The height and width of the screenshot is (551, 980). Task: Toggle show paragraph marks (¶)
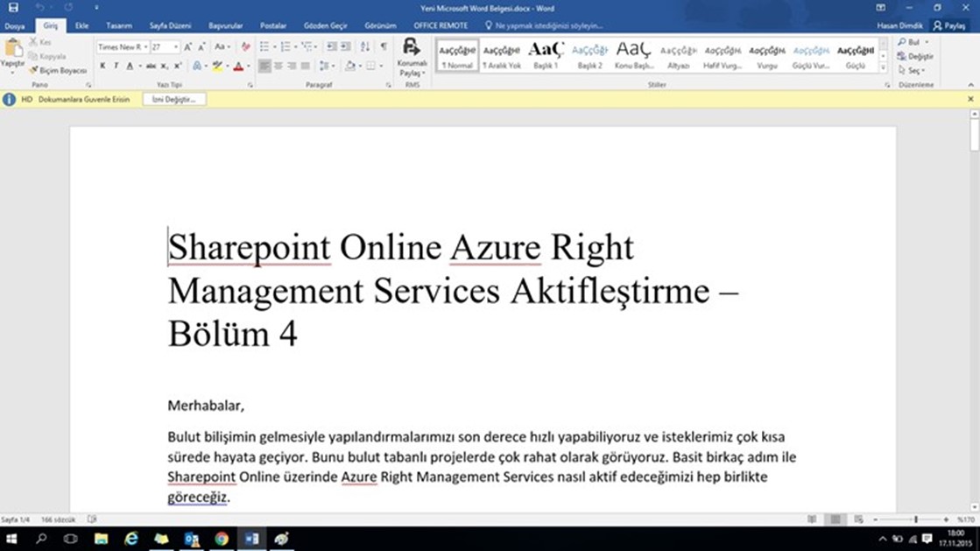pos(384,47)
